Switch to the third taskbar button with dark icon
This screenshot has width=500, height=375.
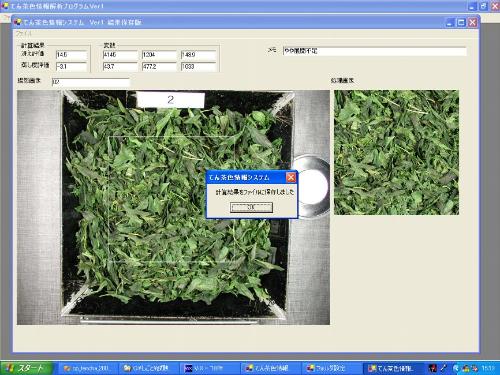click(x=209, y=368)
